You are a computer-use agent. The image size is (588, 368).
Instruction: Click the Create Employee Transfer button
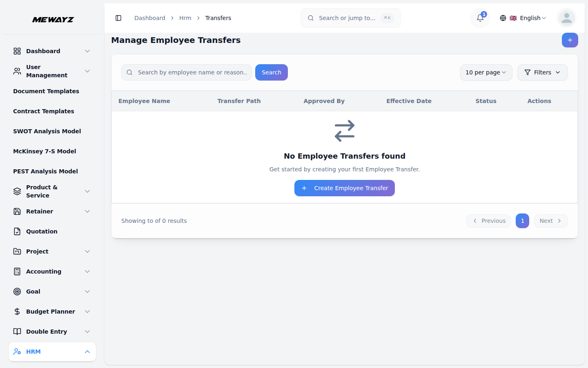pyautogui.click(x=344, y=188)
